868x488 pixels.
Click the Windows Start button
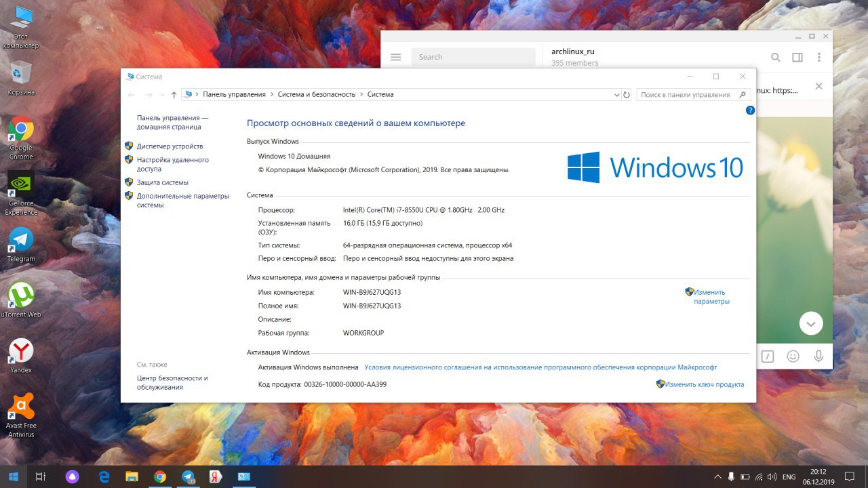[13, 476]
